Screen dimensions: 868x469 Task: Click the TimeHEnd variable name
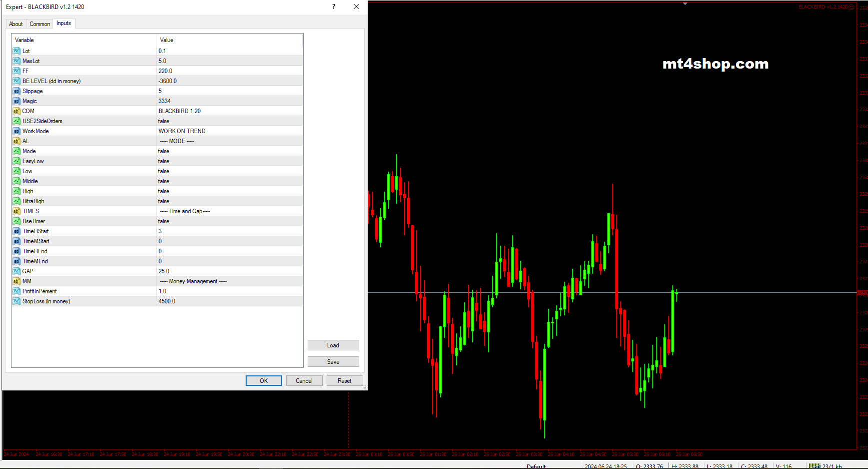tap(35, 251)
